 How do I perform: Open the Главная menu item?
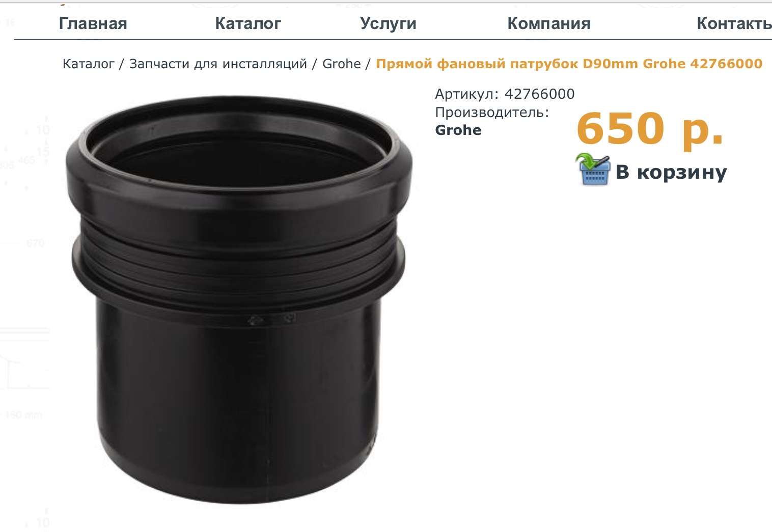93,23
